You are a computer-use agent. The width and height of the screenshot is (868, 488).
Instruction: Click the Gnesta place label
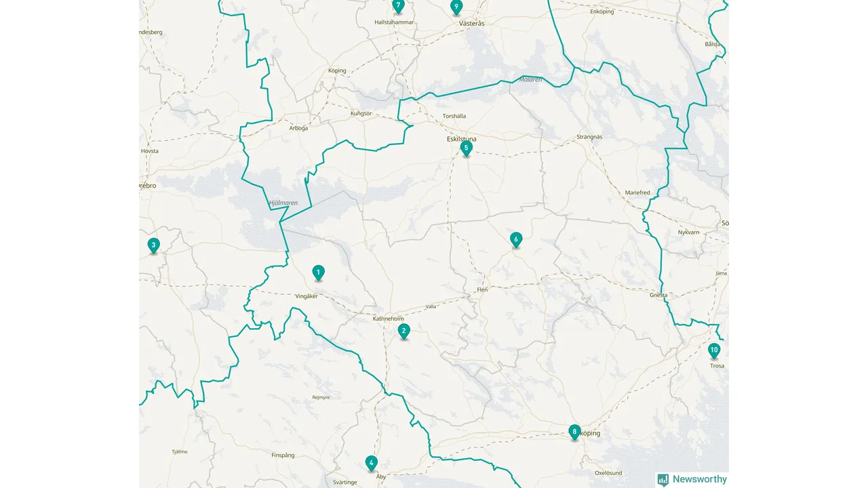(x=658, y=296)
